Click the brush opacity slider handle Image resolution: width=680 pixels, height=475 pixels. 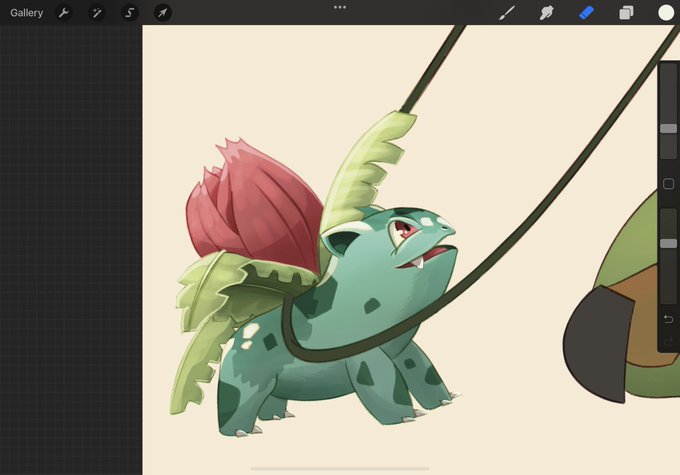(x=668, y=243)
